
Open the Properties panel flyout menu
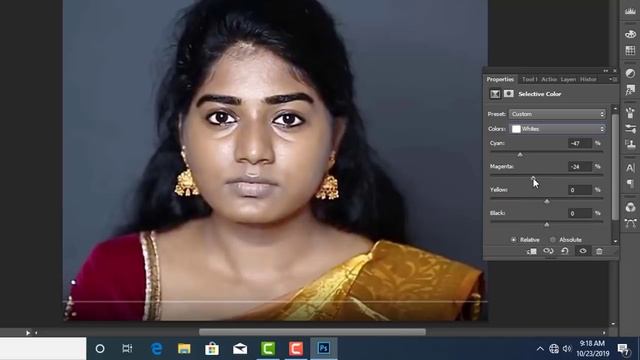(613, 79)
